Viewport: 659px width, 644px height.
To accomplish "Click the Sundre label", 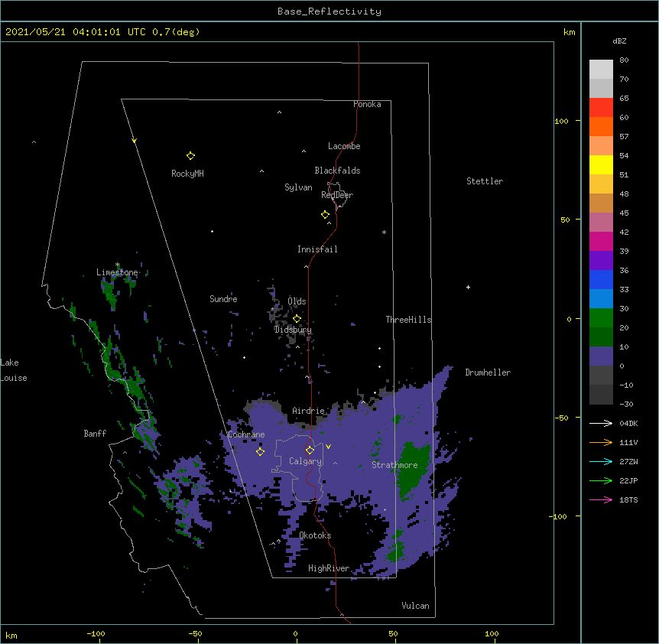I will pyautogui.click(x=223, y=299).
